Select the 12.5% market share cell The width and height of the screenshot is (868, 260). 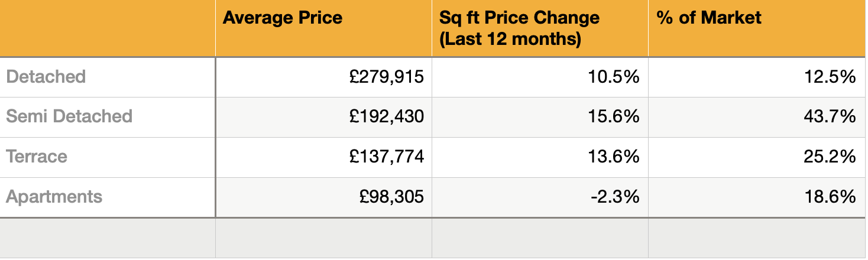click(x=757, y=77)
